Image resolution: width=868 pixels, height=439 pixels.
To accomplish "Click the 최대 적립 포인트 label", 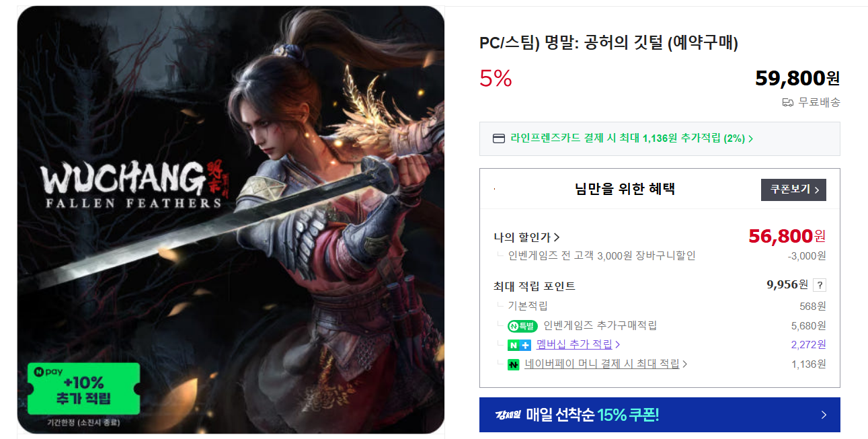I will click(x=535, y=286).
